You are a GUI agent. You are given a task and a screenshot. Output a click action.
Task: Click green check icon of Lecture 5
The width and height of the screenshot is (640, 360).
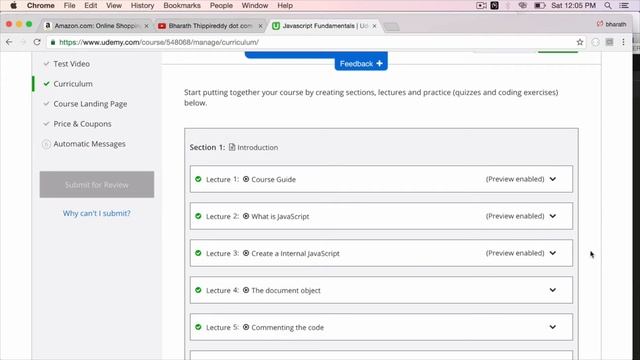click(x=198, y=327)
